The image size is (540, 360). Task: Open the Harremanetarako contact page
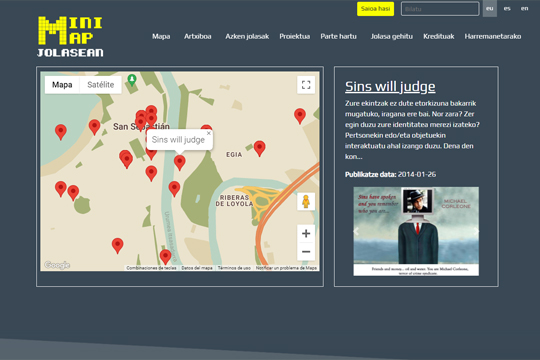pos(493,36)
